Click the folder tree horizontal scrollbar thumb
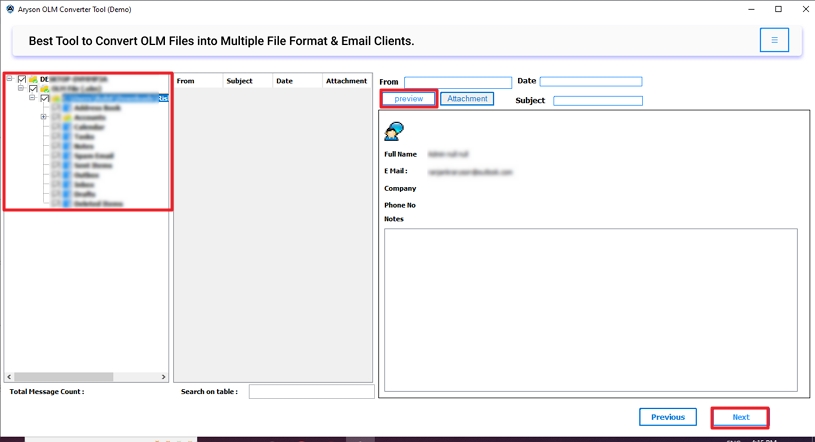This screenshot has height=442, width=815. click(63, 376)
